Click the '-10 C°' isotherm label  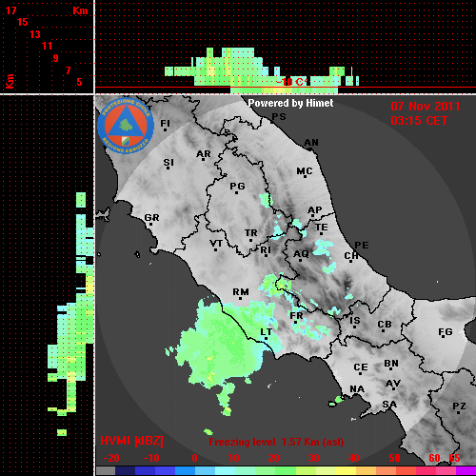pyautogui.click(x=291, y=82)
